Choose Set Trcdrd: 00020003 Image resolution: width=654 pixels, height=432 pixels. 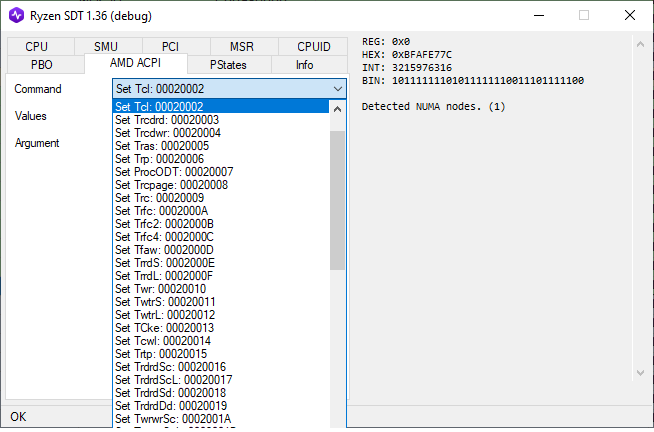[221, 120]
